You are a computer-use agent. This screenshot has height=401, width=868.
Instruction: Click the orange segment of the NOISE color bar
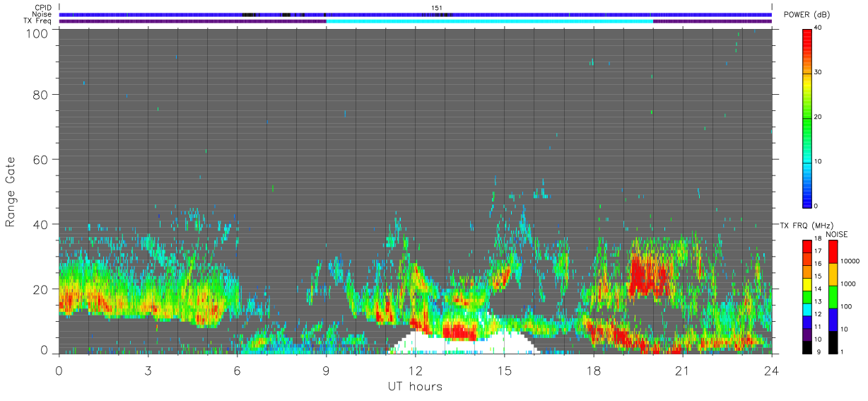(x=832, y=274)
